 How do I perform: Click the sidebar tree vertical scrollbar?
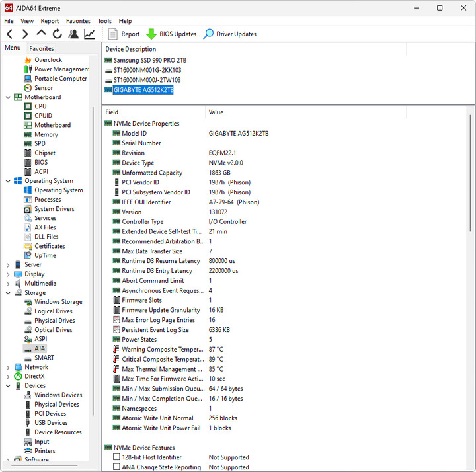click(x=93, y=261)
